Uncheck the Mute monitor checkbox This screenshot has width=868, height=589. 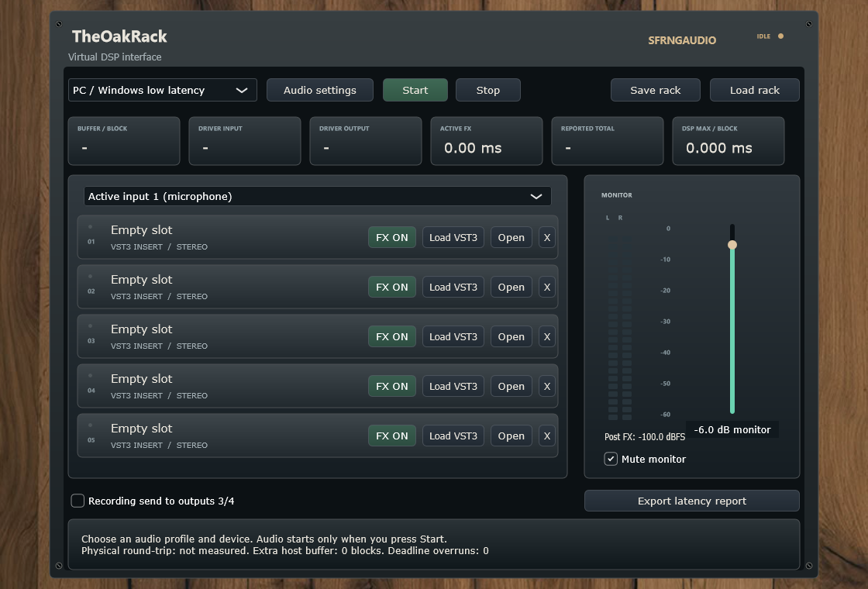[611, 459]
